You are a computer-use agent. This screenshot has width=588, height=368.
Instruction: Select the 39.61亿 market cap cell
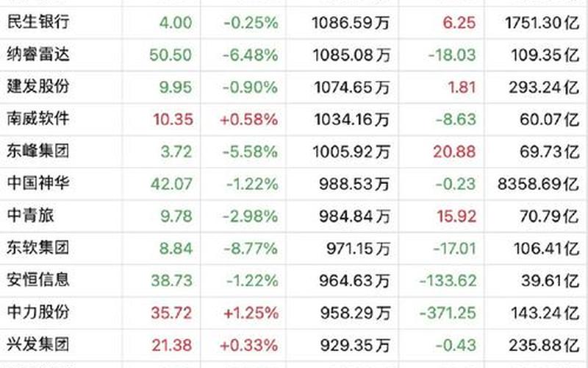(547, 280)
